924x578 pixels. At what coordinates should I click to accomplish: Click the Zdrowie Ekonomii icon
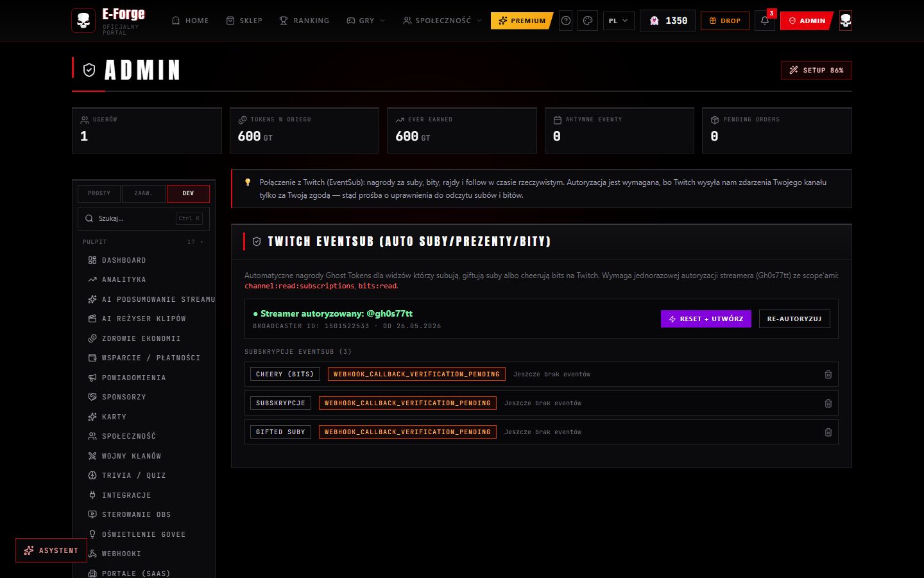(92, 338)
